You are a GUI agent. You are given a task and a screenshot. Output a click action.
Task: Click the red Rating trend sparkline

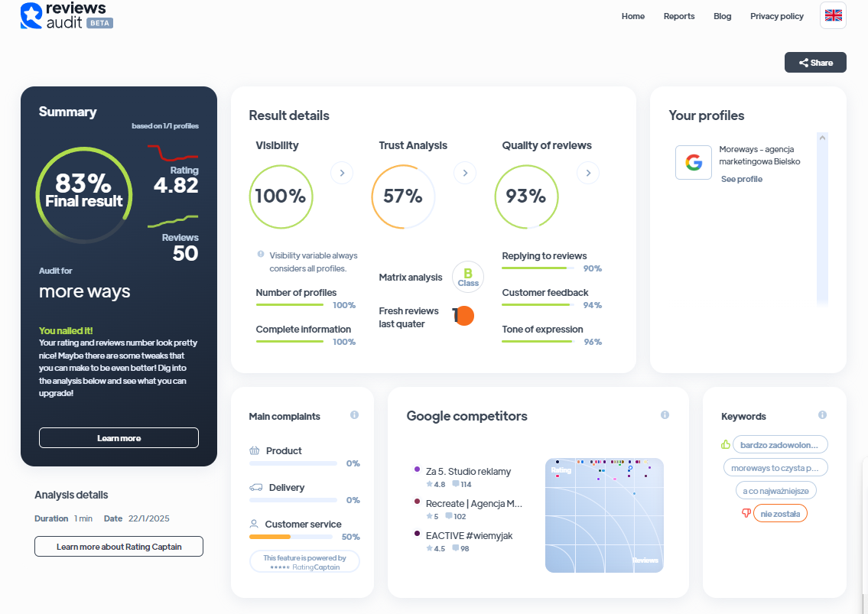point(173,153)
